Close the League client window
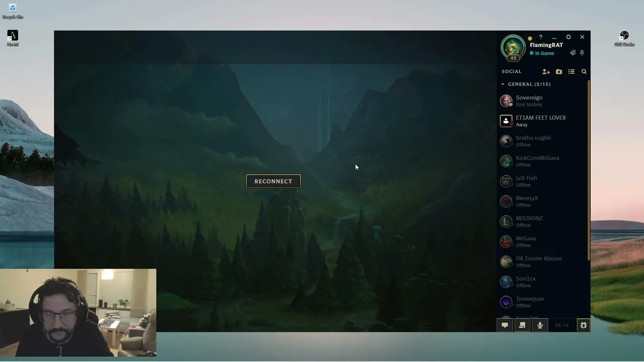This screenshot has width=644, height=362. coord(582,37)
